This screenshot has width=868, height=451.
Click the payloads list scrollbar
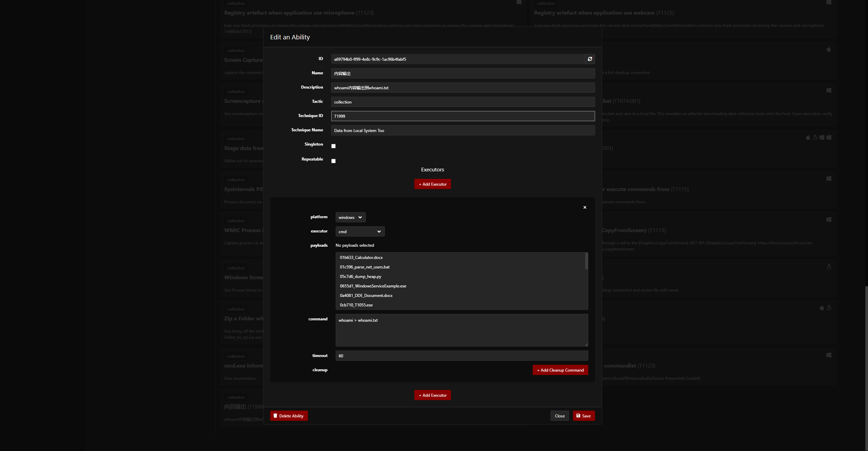click(x=586, y=261)
